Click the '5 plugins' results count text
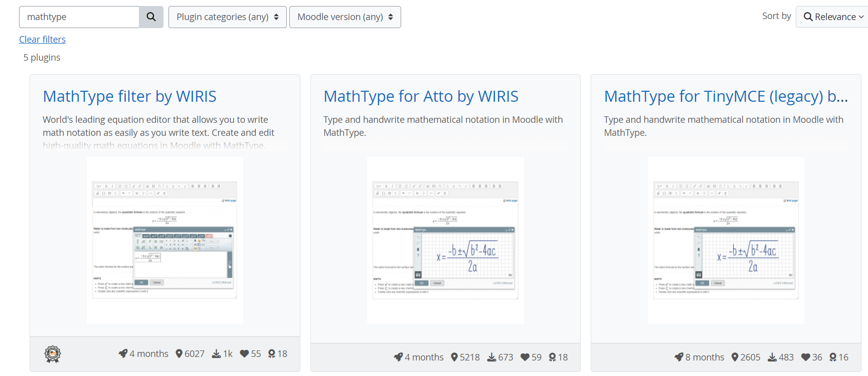Screen dimensions: 868x376 point(42,58)
